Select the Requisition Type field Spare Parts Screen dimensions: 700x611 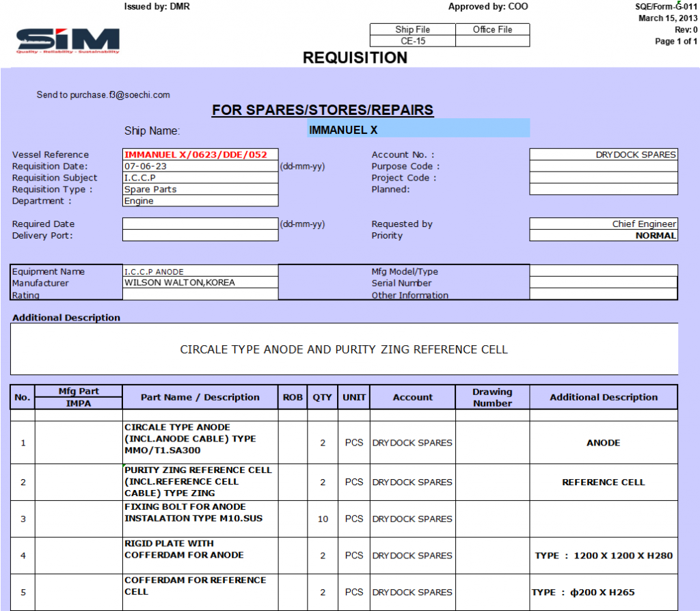click(x=200, y=189)
